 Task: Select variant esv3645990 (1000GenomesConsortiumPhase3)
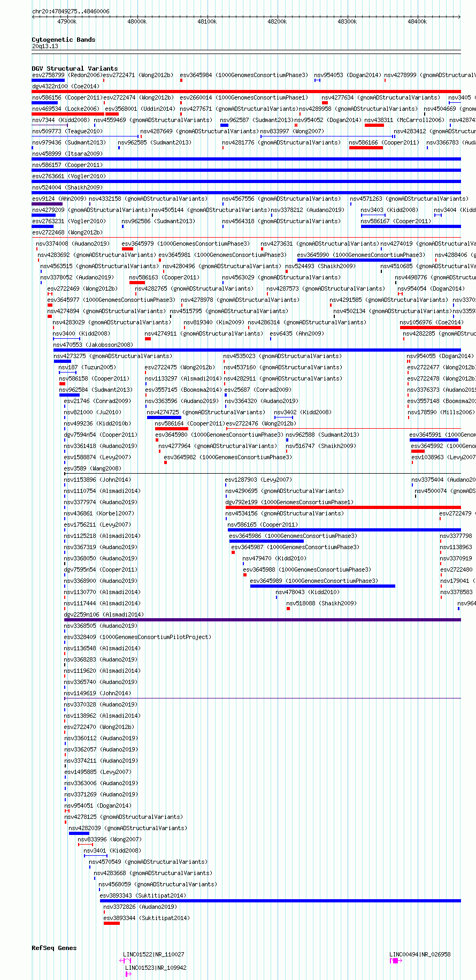click(x=361, y=255)
